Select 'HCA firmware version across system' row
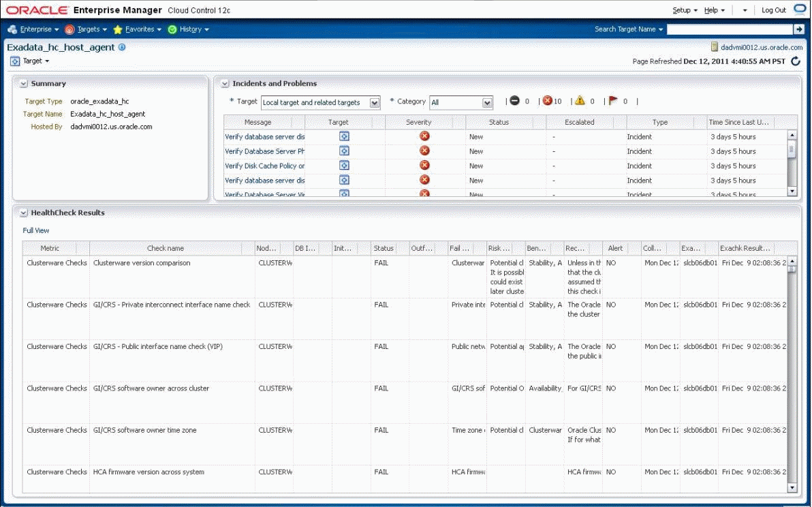 (404, 478)
